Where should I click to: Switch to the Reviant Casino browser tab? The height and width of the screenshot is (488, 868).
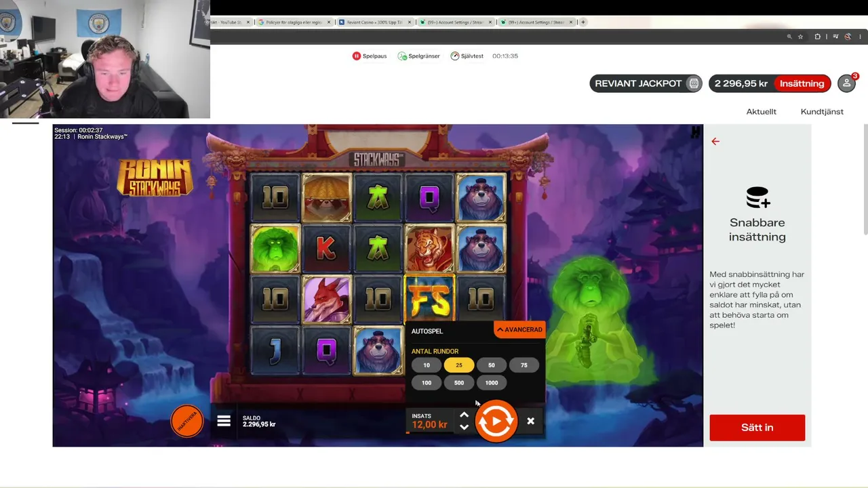coord(375,22)
